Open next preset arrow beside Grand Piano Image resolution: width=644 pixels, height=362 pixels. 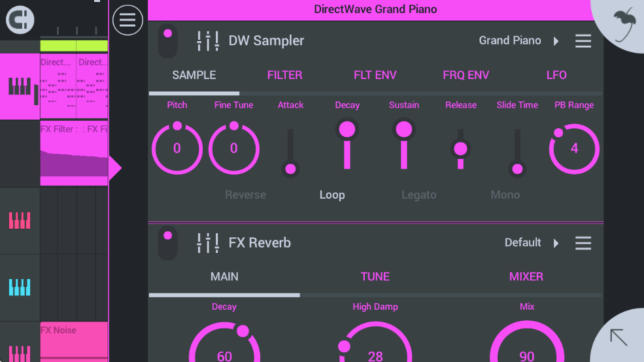click(x=556, y=41)
